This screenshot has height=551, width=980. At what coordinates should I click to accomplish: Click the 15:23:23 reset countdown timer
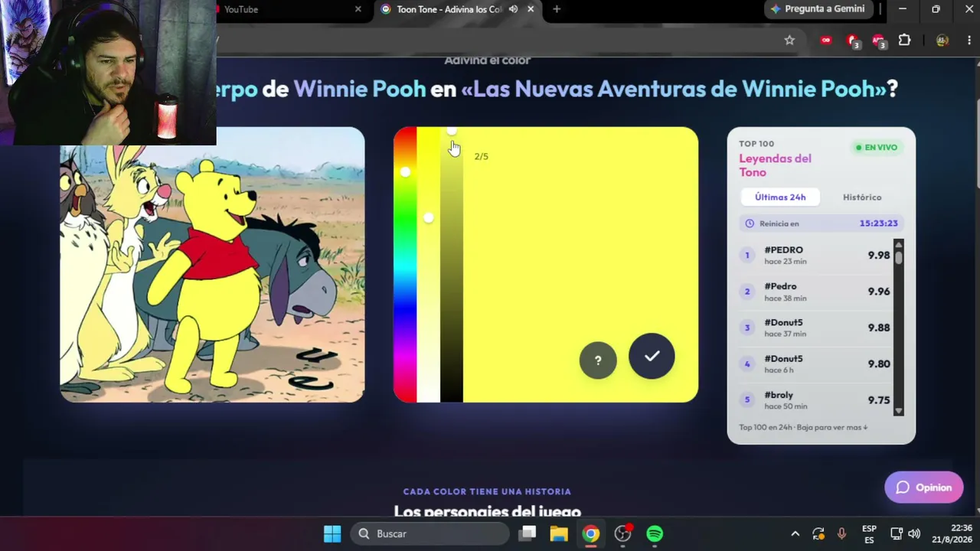(878, 223)
